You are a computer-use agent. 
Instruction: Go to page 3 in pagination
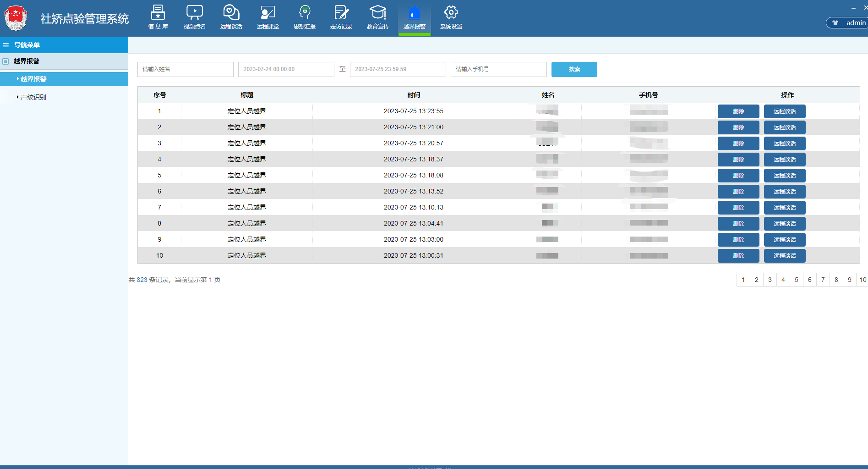point(770,280)
